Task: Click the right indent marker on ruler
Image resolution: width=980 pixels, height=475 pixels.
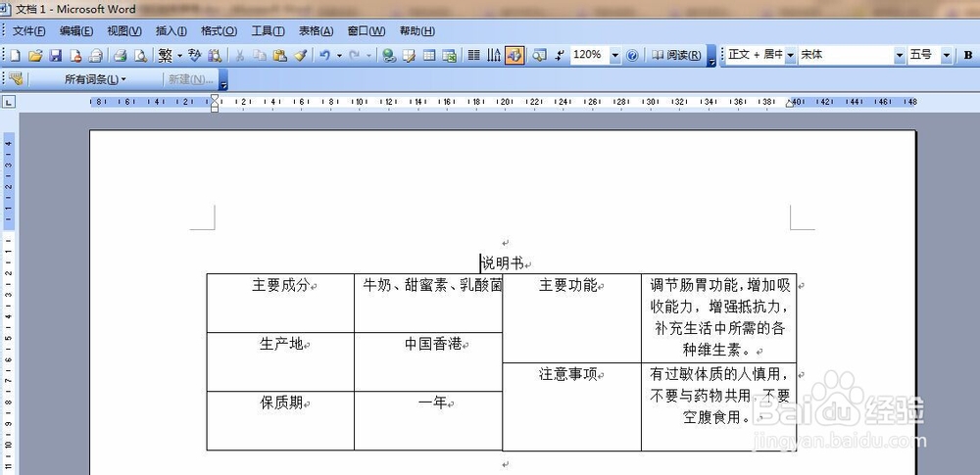Action: (790, 104)
